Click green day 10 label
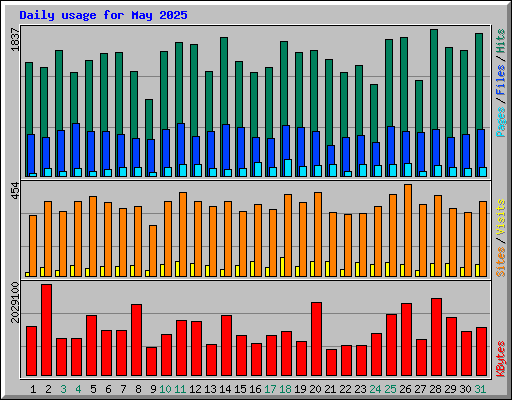 coord(165,389)
